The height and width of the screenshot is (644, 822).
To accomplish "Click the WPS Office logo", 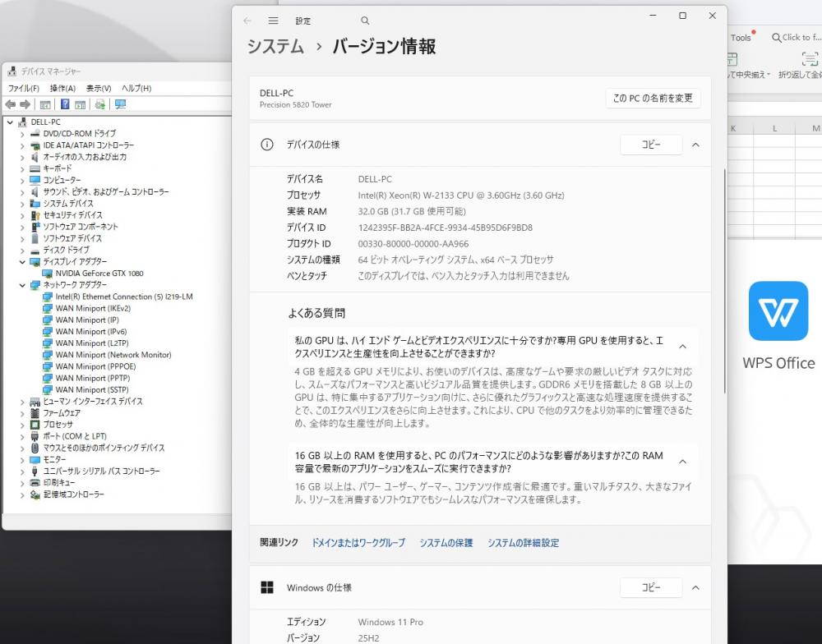I will coord(778,310).
